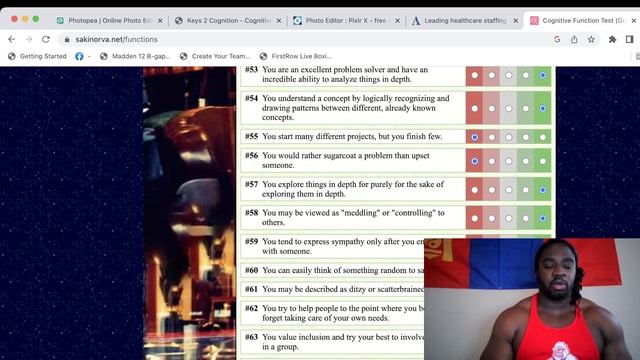Viewport: 640px width, 360px height.
Task: Select strongly disagree radio for question #54
Action: point(475,109)
